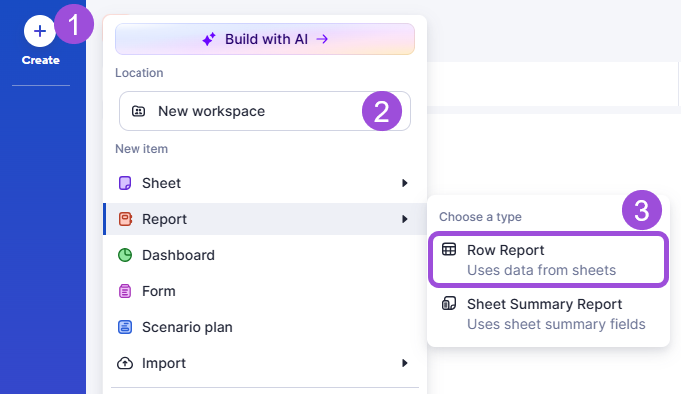
Task: Click the pink Form icon
Action: (x=125, y=291)
